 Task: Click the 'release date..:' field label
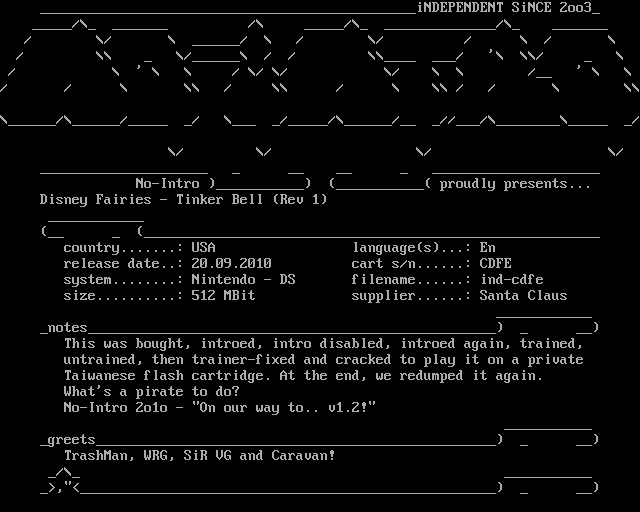(123, 264)
